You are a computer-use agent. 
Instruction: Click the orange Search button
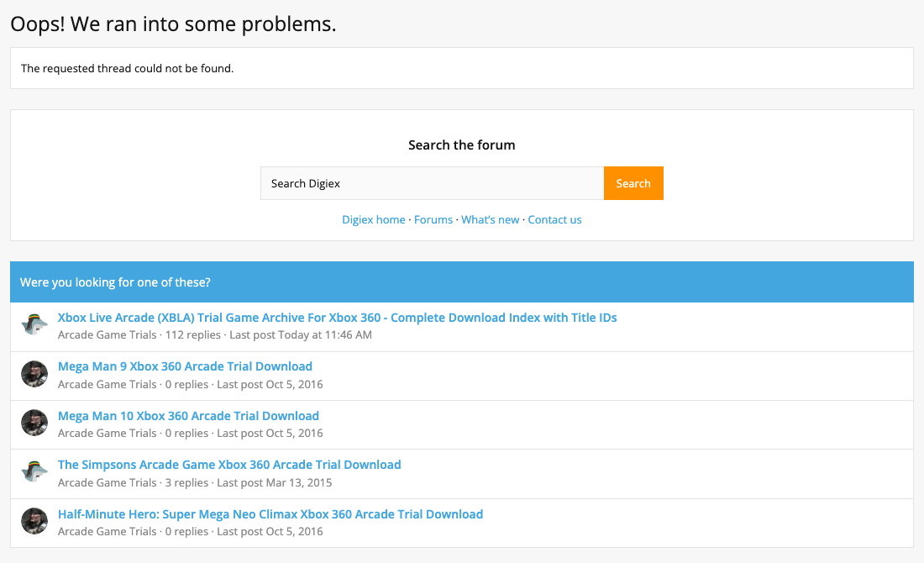coord(633,183)
